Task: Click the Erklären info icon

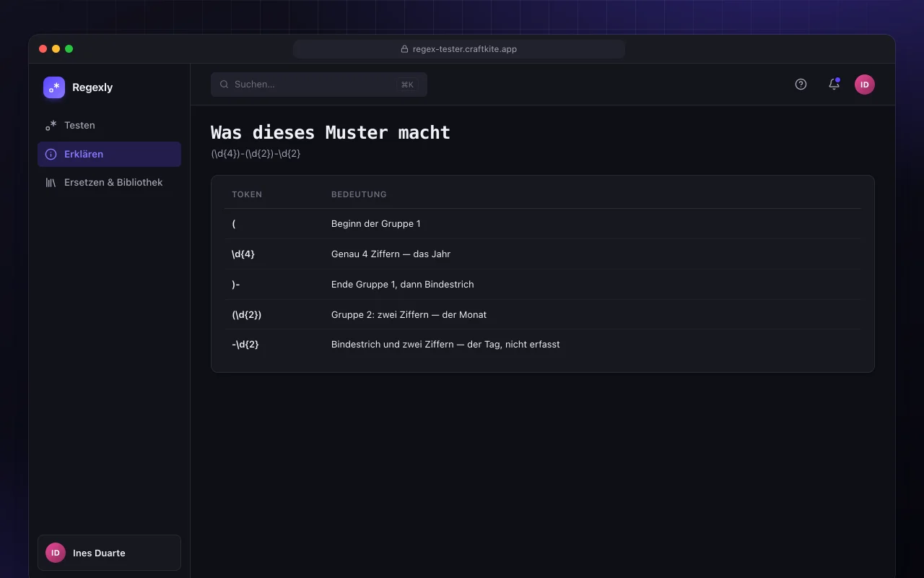Action: 51,154
